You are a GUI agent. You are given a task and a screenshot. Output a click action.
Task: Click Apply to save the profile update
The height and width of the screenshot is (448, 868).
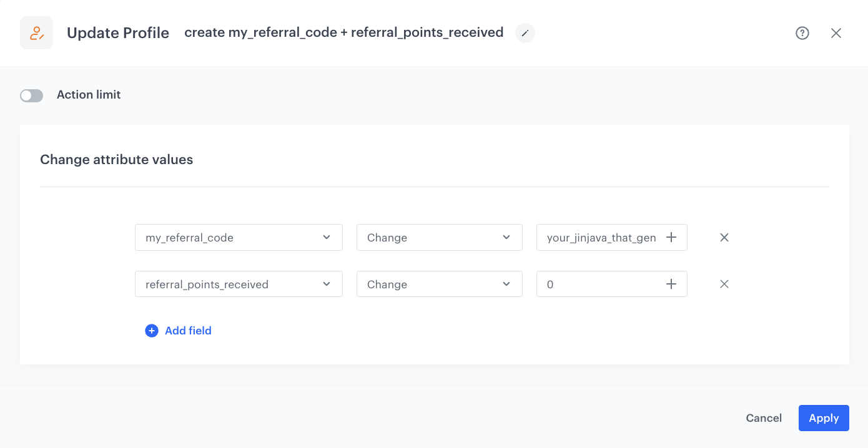coord(823,417)
